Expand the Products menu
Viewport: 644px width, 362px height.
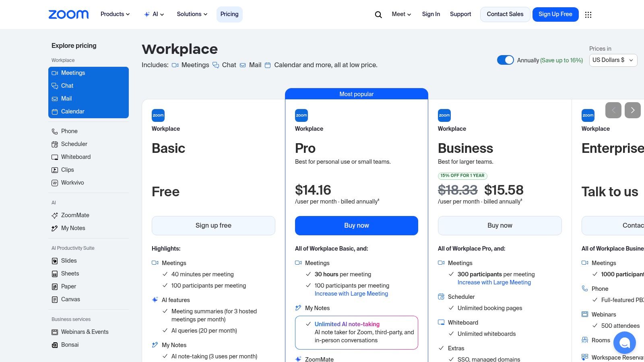click(115, 14)
